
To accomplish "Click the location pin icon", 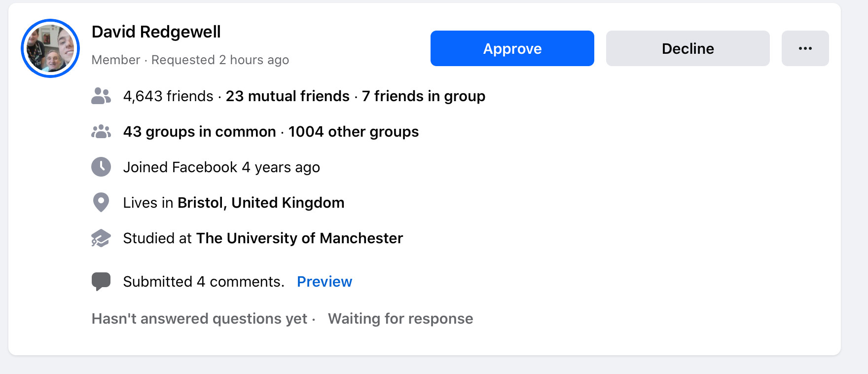I will pos(101,202).
